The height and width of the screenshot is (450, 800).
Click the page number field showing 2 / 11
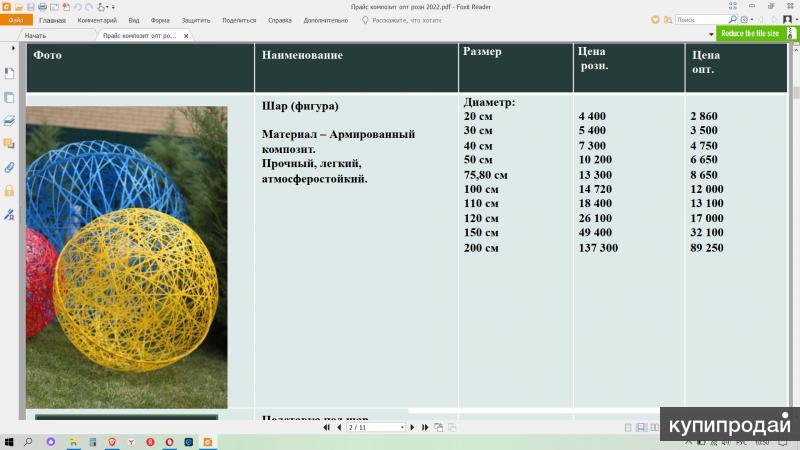(376, 428)
